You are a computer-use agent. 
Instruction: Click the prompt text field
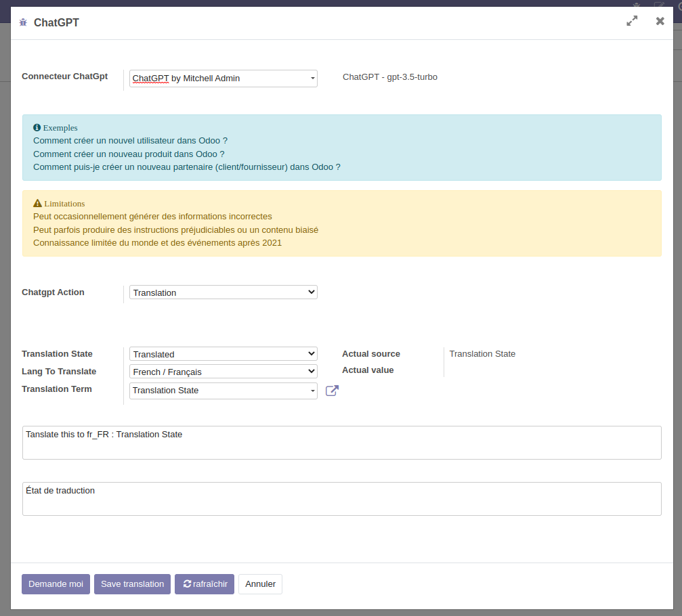(x=342, y=443)
